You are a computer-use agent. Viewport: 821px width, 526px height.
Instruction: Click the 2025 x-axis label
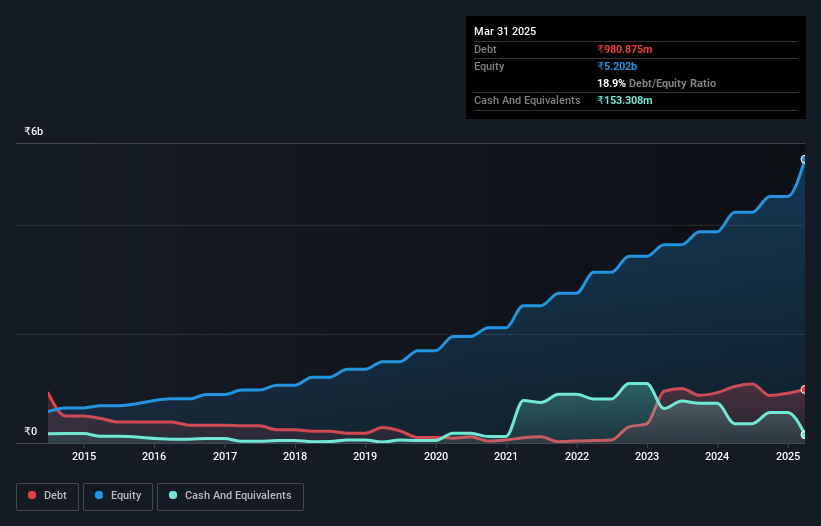click(787, 456)
